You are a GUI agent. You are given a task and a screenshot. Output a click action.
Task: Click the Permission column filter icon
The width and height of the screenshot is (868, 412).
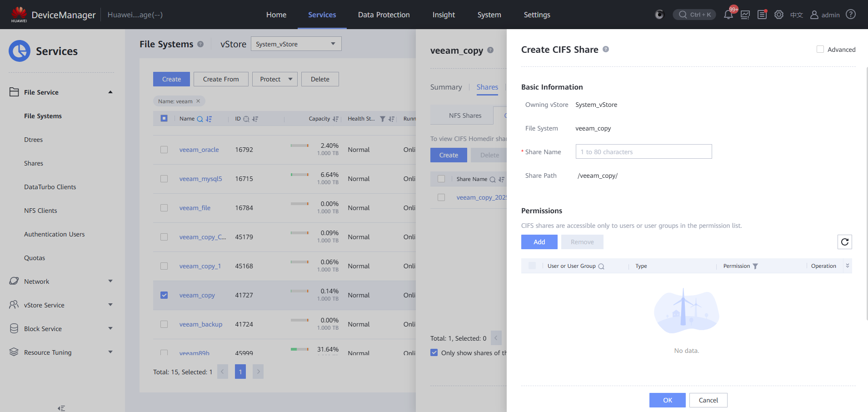click(755, 266)
